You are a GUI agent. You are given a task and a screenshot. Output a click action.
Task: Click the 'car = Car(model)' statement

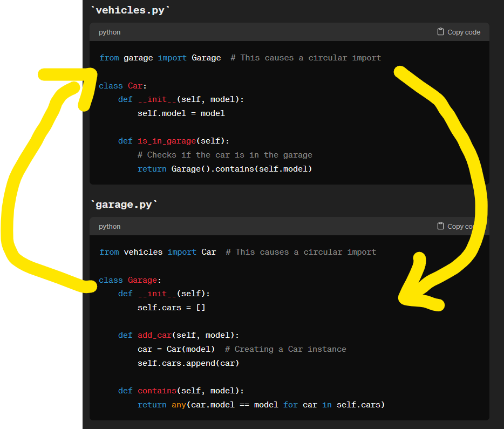click(176, 349)
